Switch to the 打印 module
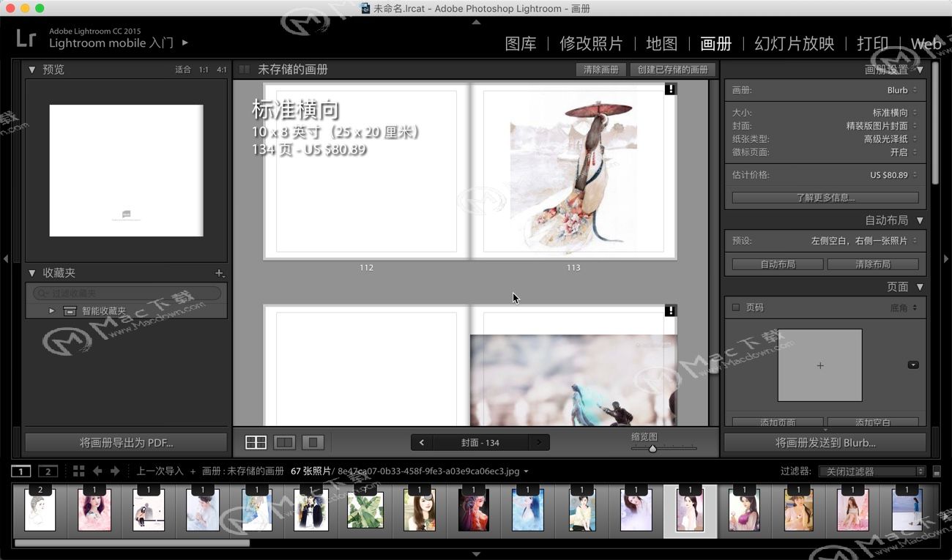The height and width of the screenshot is (560, 952). 872,43
